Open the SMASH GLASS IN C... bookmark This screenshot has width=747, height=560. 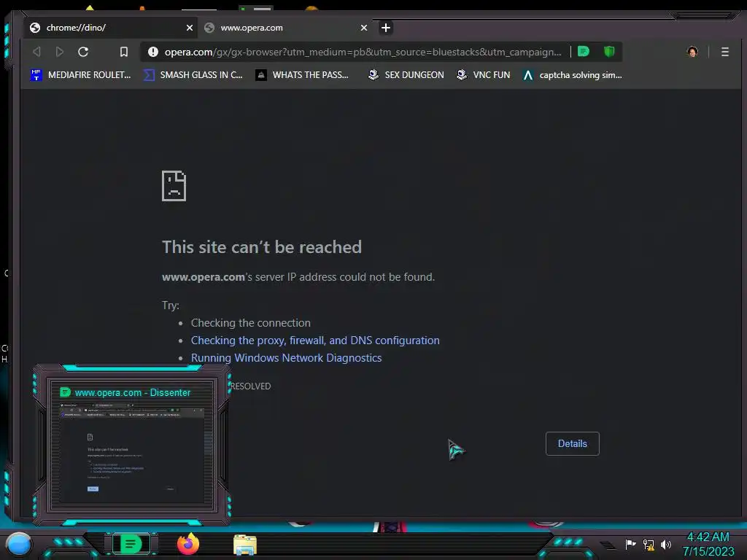tap(193, 75)
